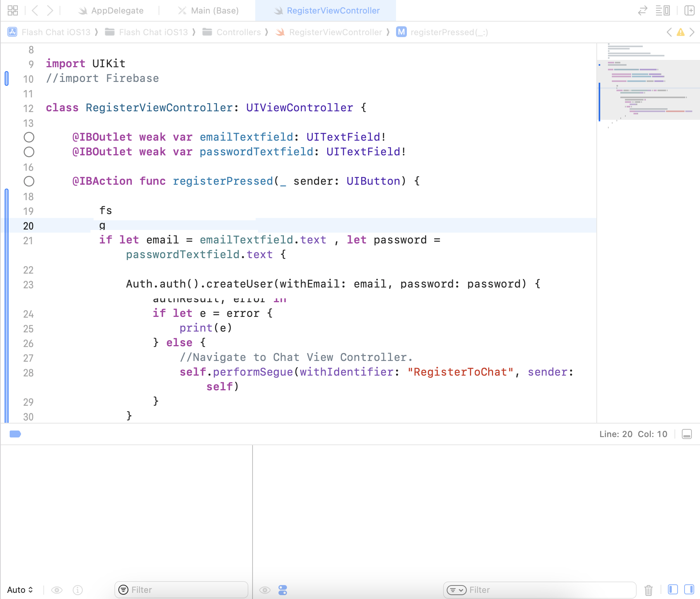
Task: Click the console area eye icon
Action: 265,590
